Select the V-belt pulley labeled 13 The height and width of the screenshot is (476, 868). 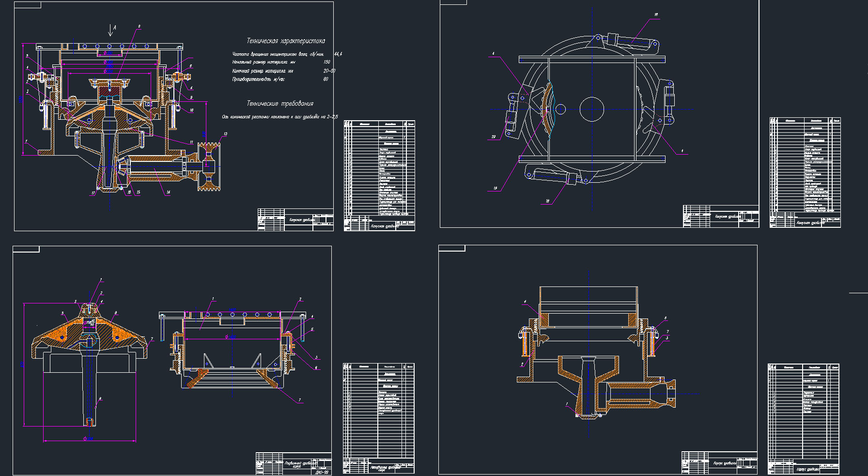(208, 165)
